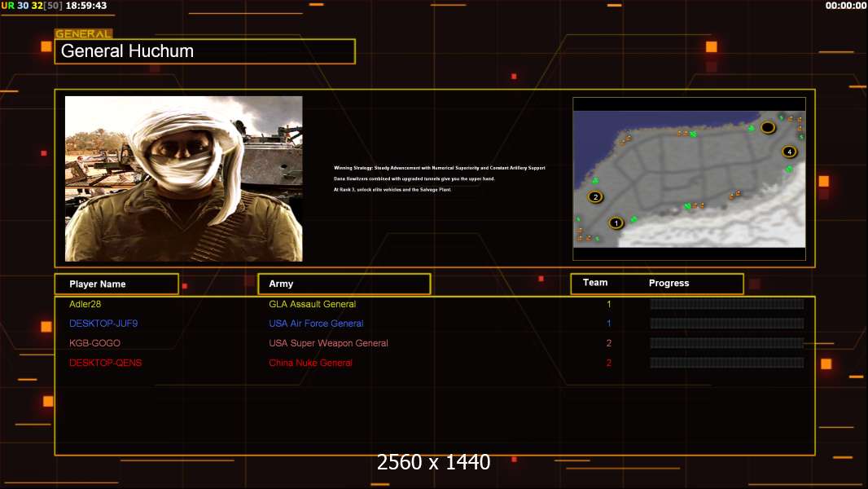Click the unnumbered start position marker on the map
The image size is (868, 489).
[x=767, y=127]
